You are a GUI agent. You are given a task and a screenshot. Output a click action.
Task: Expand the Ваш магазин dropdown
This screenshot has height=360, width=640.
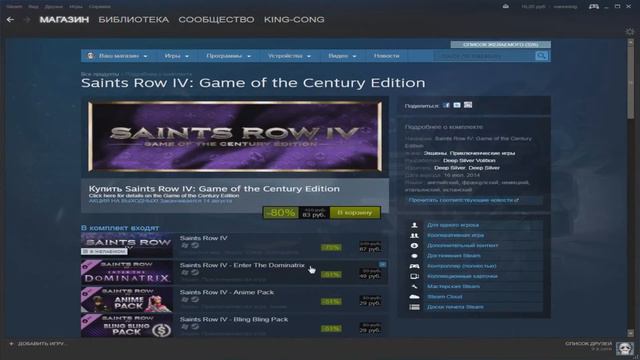(x=123, y=56)
